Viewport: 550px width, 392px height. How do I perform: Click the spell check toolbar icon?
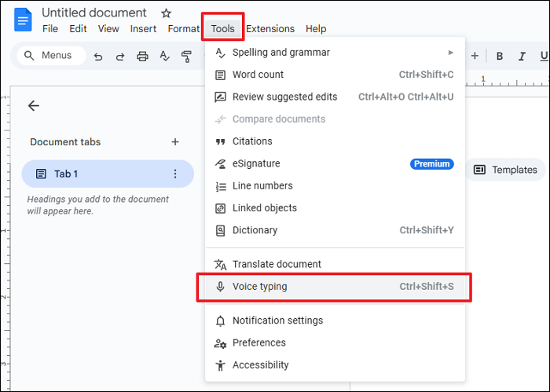pos(164,56)
